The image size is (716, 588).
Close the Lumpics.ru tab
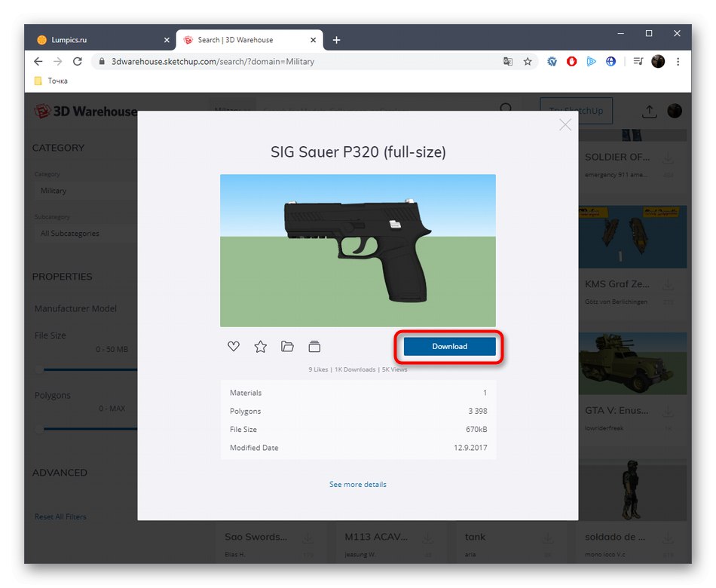[x=167, y=40]
